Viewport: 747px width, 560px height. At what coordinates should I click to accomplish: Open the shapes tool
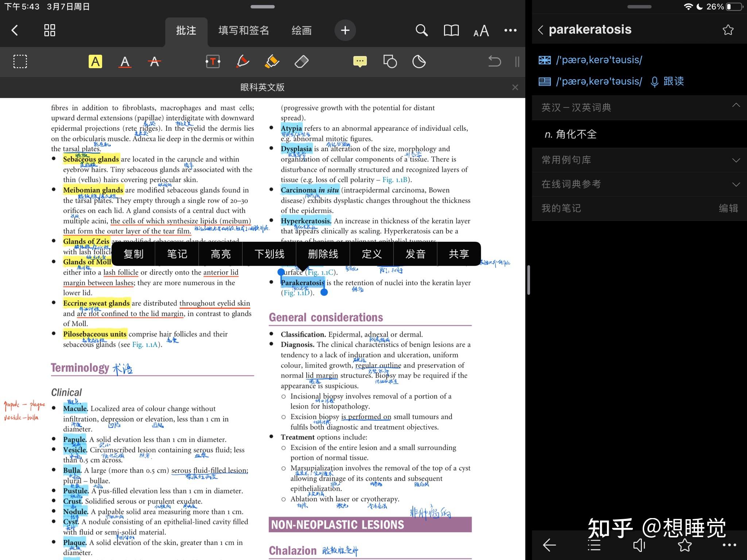click(x=390, y=62)
